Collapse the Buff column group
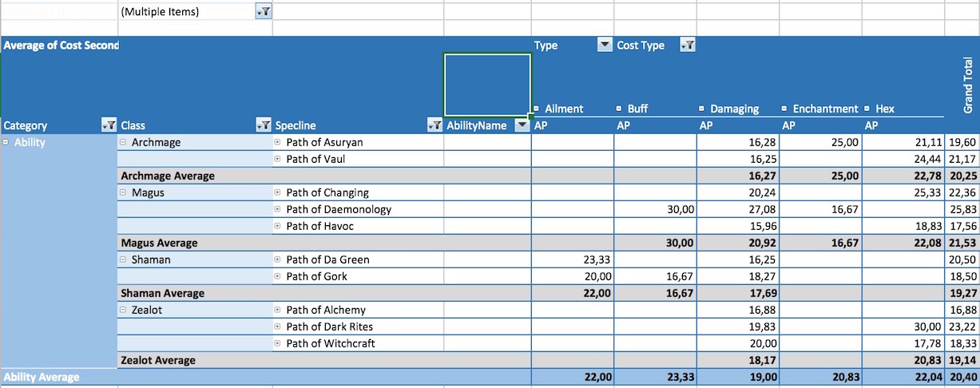Screen dimensions: 980x388 point(620,109)
